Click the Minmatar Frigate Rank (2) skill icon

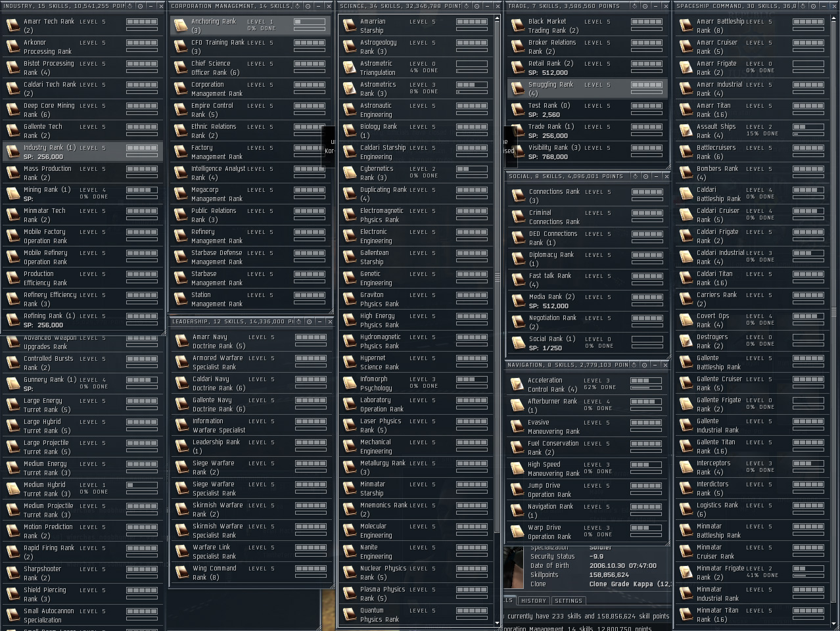[x=686, y=573]
